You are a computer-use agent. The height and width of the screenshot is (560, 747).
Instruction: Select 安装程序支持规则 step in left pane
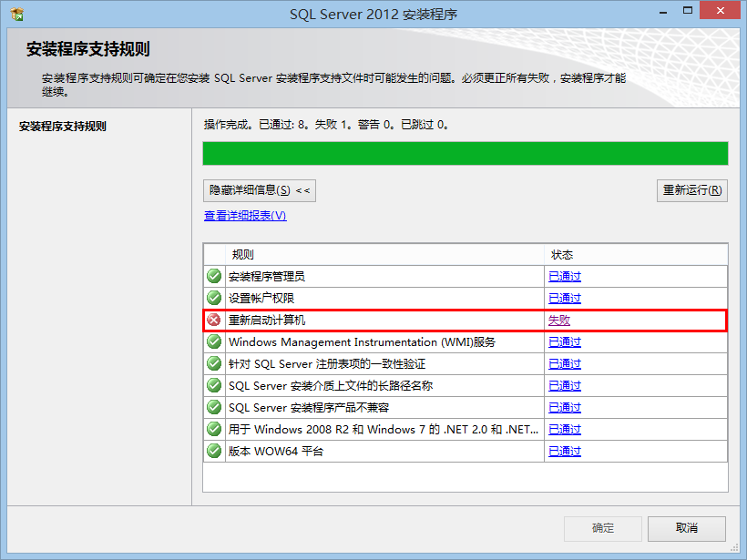click(63, 127)
